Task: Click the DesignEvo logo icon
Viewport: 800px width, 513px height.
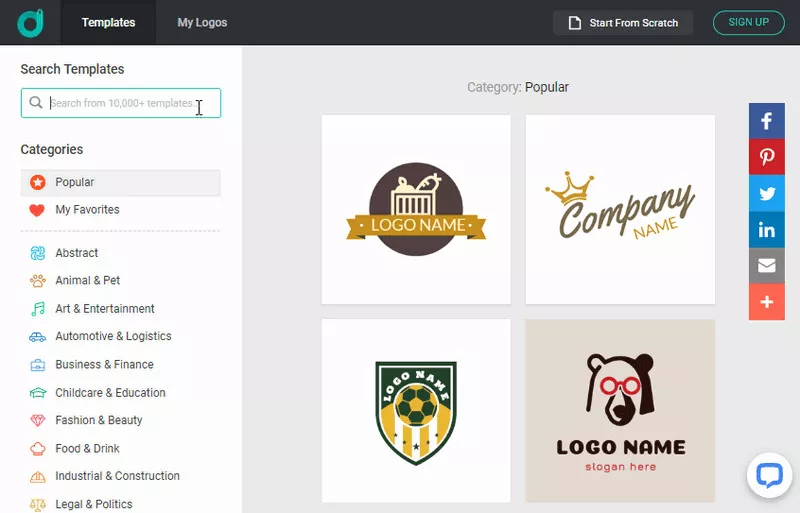Action: click(31, 22)
